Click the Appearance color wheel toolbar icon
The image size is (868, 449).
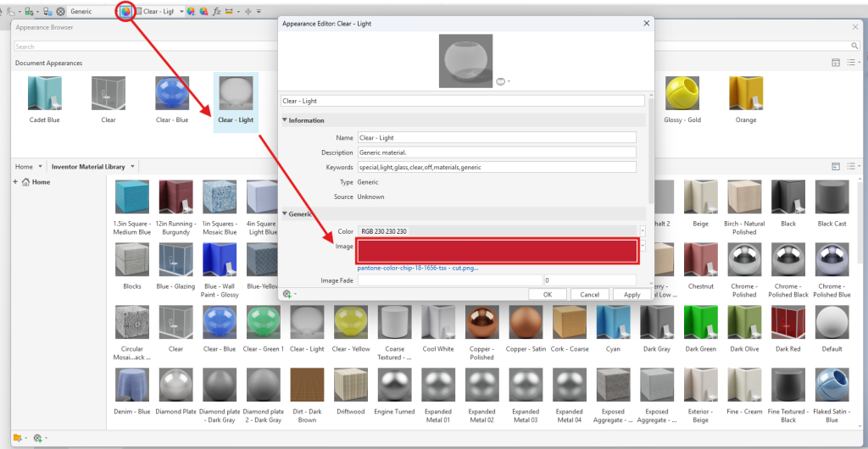coord(125,12)
